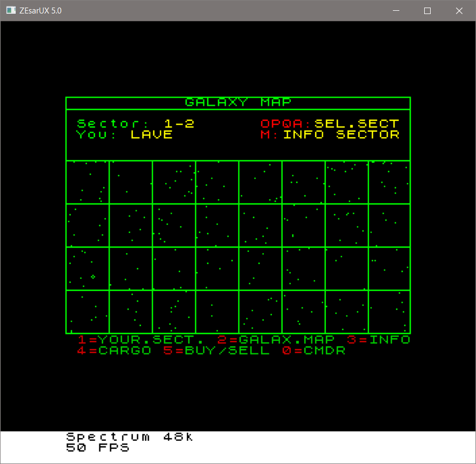Click the 50 FPS indicator
The width and height of the screenshot is (476, 464).
coord(98,447)
